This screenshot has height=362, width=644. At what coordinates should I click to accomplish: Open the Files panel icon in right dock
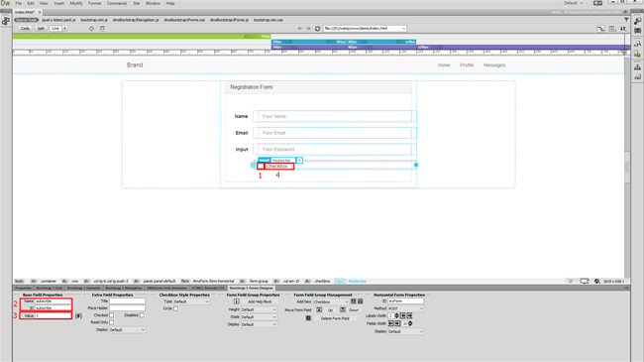[637, 31]
